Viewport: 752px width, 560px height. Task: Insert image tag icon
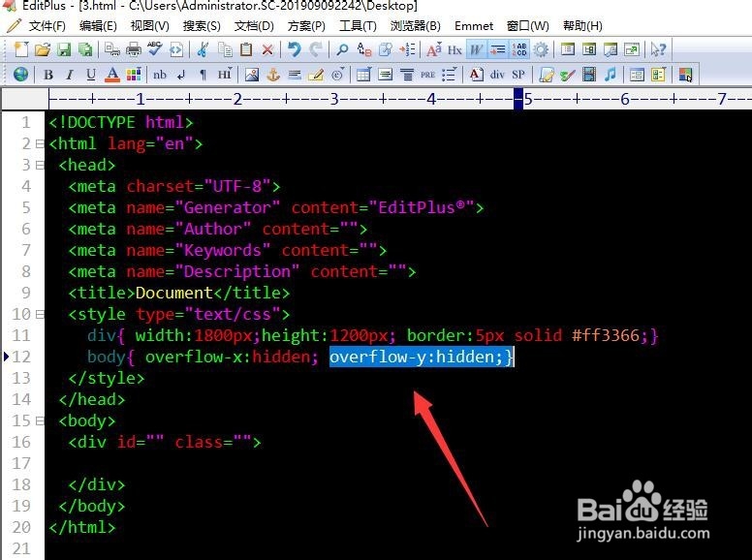tap(252, 75)
